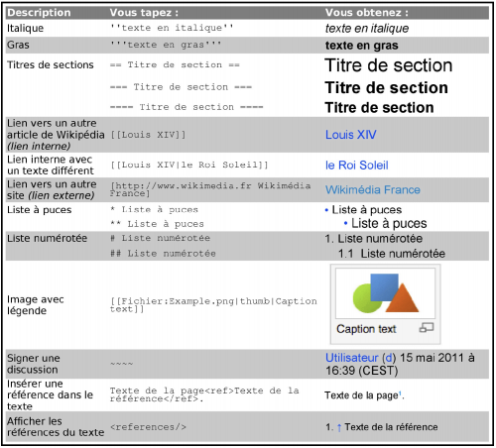Click the ''texte en italique'' code
Viewport: 496px width, 448px height.
172,28
